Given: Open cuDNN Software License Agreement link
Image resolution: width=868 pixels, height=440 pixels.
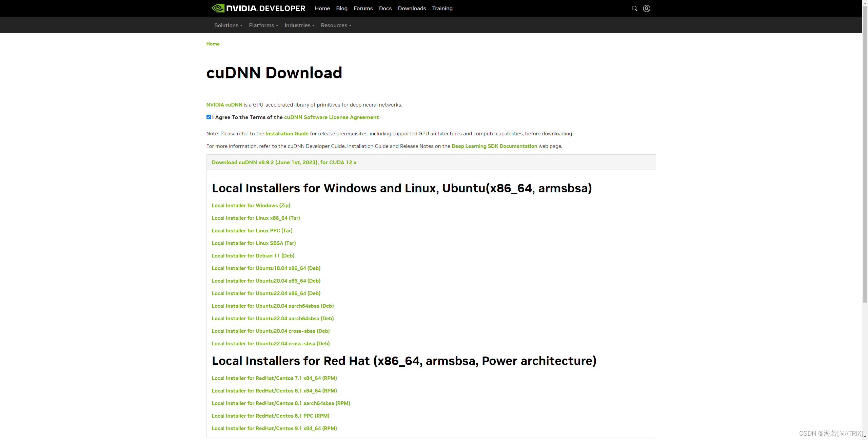Looking at the screenshot, I should pyautogui.click(x=331, y=117).
